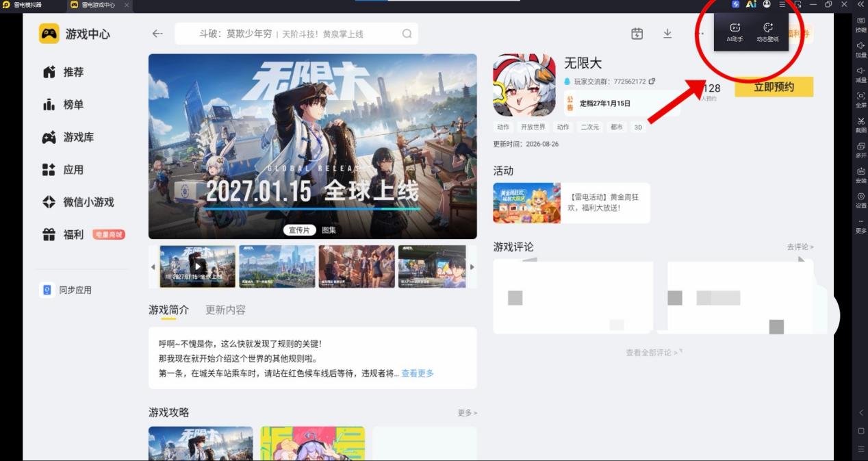Show 更多 sidebar tools
Image resolution: width=868 pixels, height=461 pixels.
tap(860, 225)
